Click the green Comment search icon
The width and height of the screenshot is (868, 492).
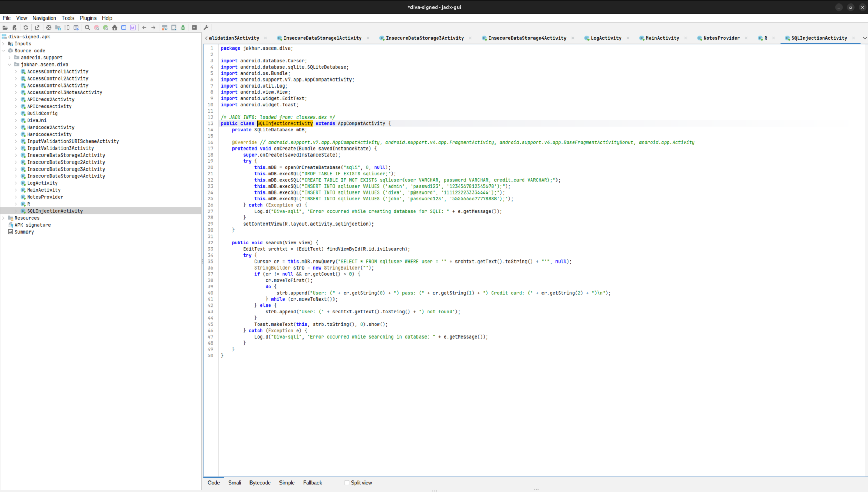[106, 28]
